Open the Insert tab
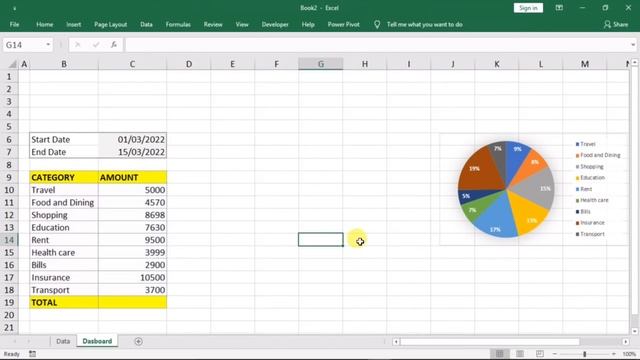640x360 pixels. point(73,24)
